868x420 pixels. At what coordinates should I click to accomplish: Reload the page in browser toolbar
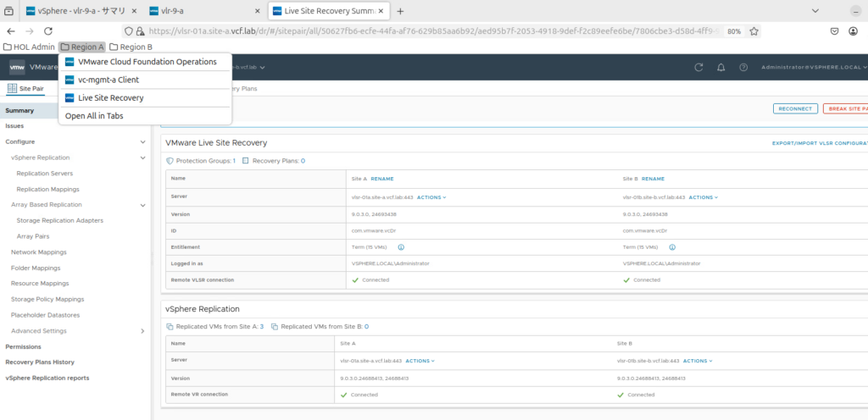pos(48,30)
